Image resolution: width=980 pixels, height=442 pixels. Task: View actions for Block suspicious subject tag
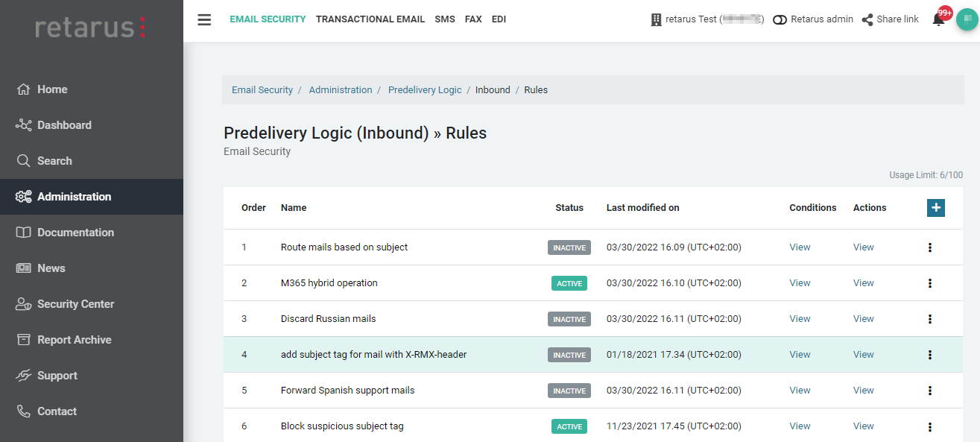[863, 426]
